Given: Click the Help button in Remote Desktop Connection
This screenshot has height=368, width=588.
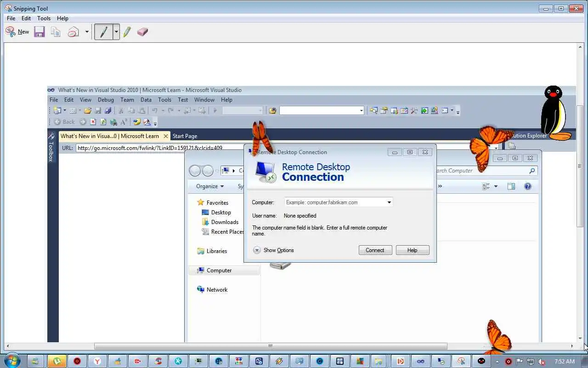Looking at the screenshot, I should [x=413, y=250].
